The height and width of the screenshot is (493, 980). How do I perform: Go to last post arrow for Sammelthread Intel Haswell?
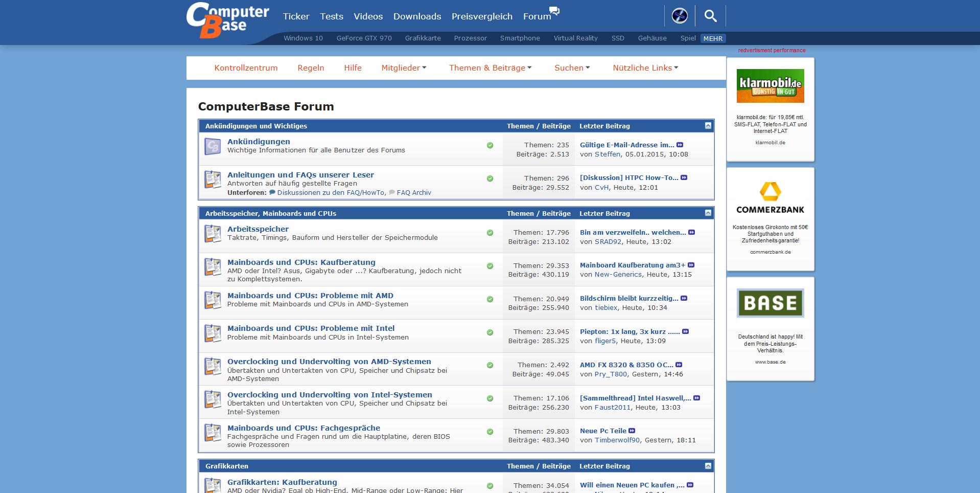[696, 398]
